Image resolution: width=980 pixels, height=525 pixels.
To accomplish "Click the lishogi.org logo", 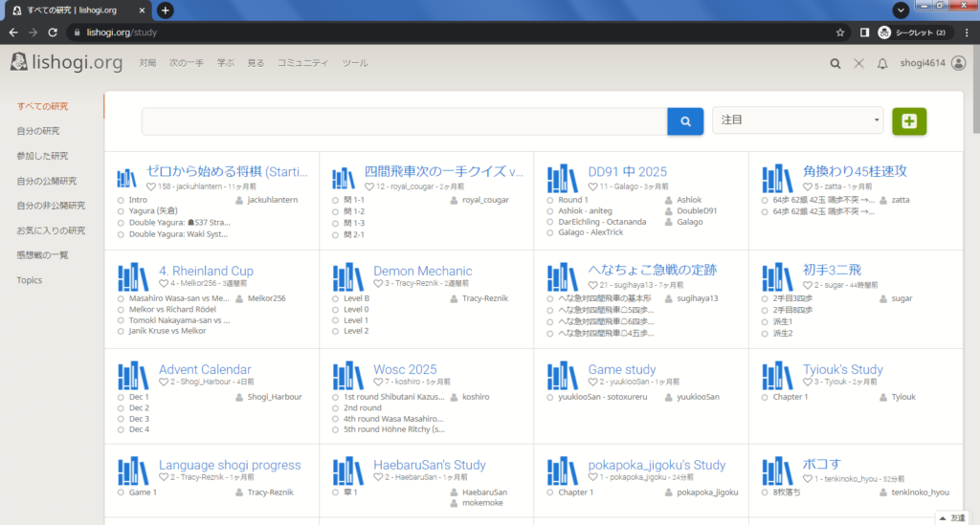I will pos(67,62).
